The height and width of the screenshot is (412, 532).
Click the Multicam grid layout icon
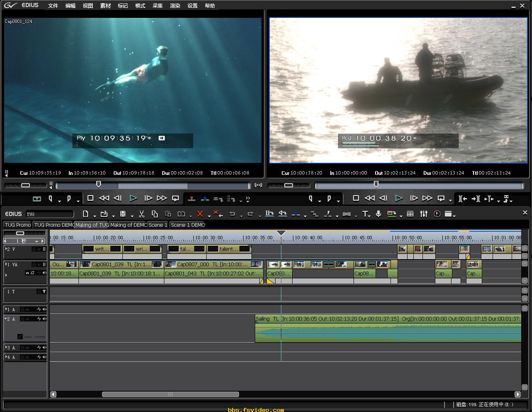[410, 214]
